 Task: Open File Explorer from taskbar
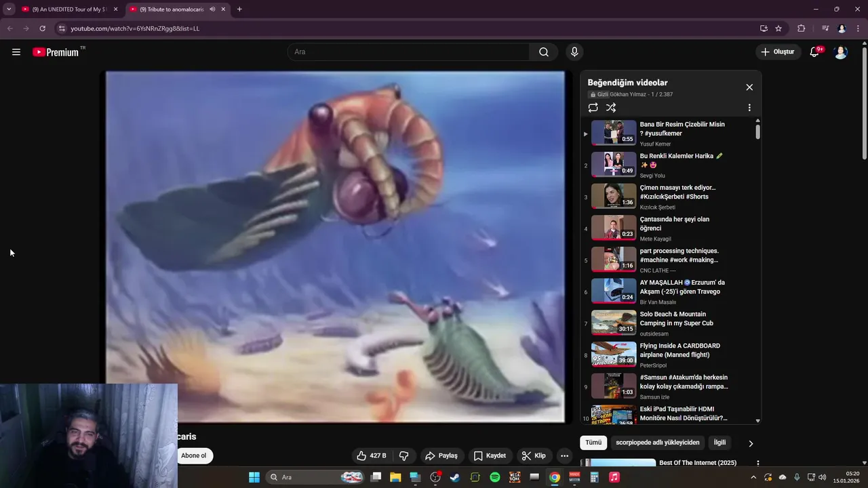[x=395, y=477]
